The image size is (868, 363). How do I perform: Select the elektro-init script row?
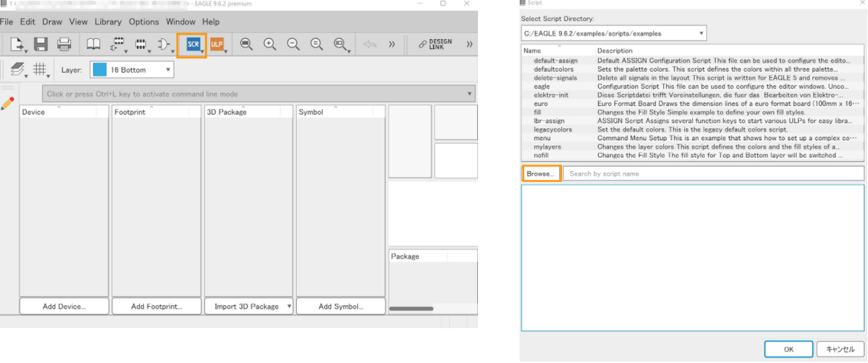click(x=692, y=95)
